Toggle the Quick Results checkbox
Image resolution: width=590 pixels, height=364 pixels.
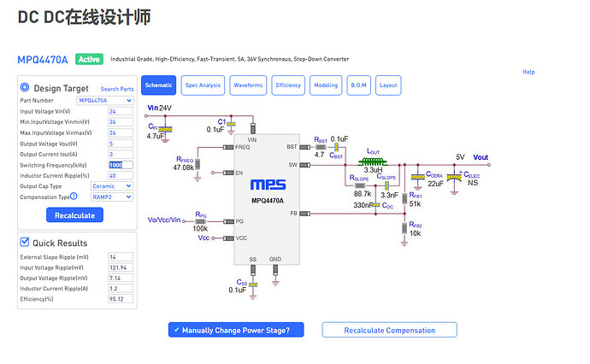point(25,242)
